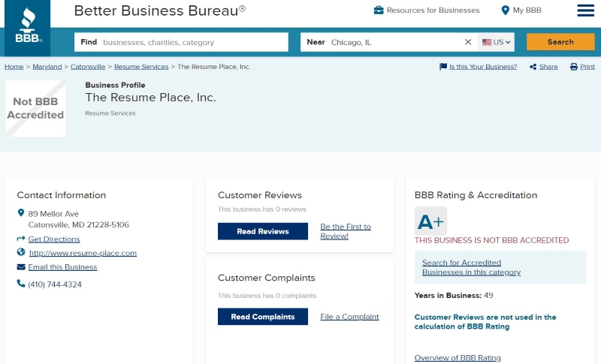Open the http://www.resume-place.com link
Image resolution: width=601 pixels, height=364 pixels.
(83, 253)
